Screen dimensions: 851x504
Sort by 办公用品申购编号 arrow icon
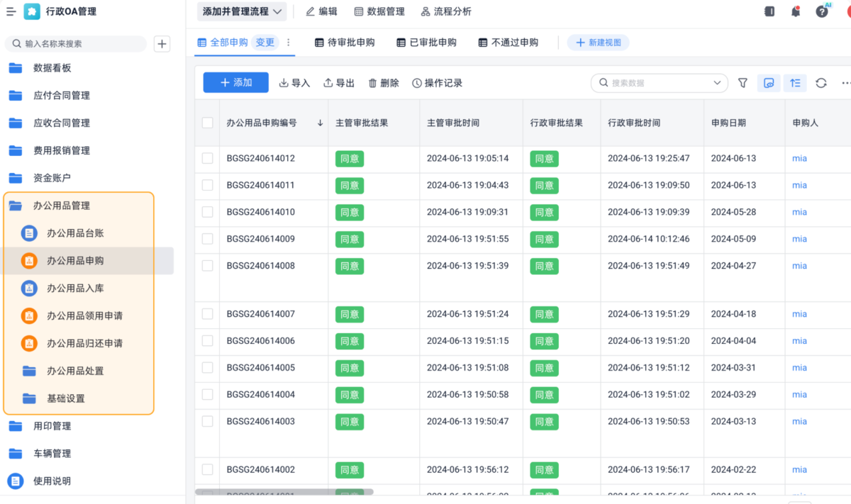point(320,123)
